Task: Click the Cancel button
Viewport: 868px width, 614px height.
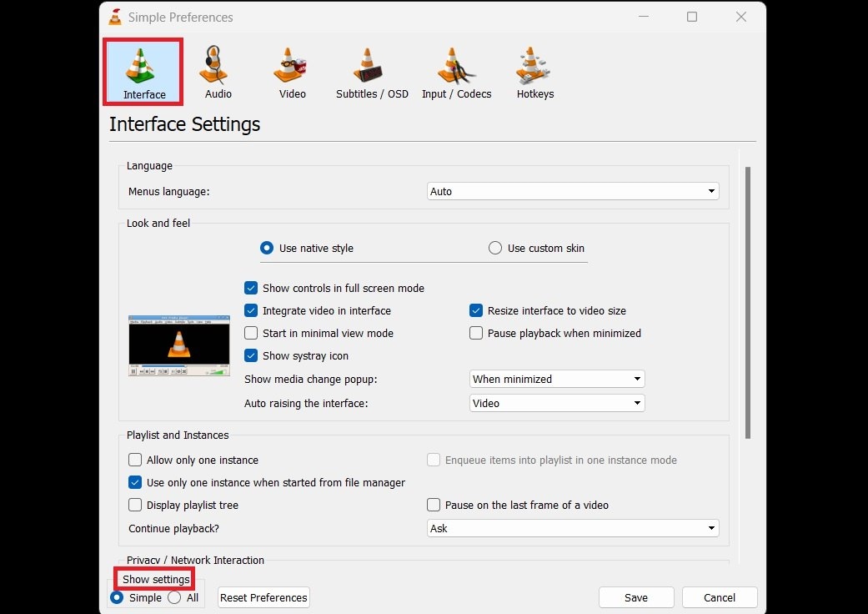Action: 719,598
